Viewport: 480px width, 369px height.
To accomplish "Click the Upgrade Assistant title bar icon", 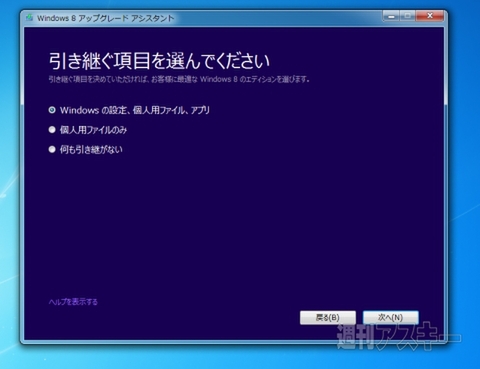I will (30, 18).
